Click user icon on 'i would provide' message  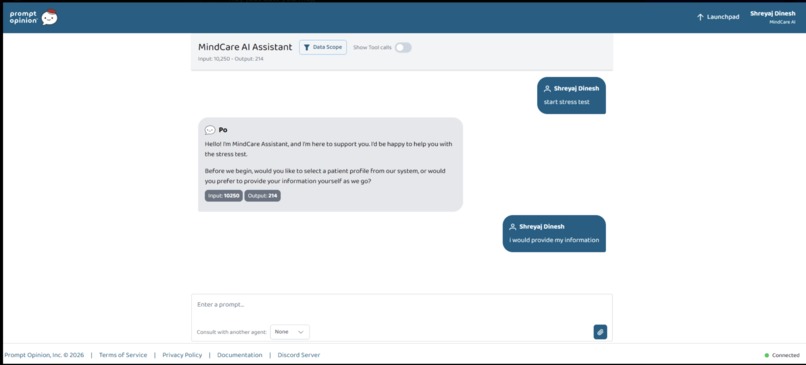pyautogui.click(x=512, y=227)
